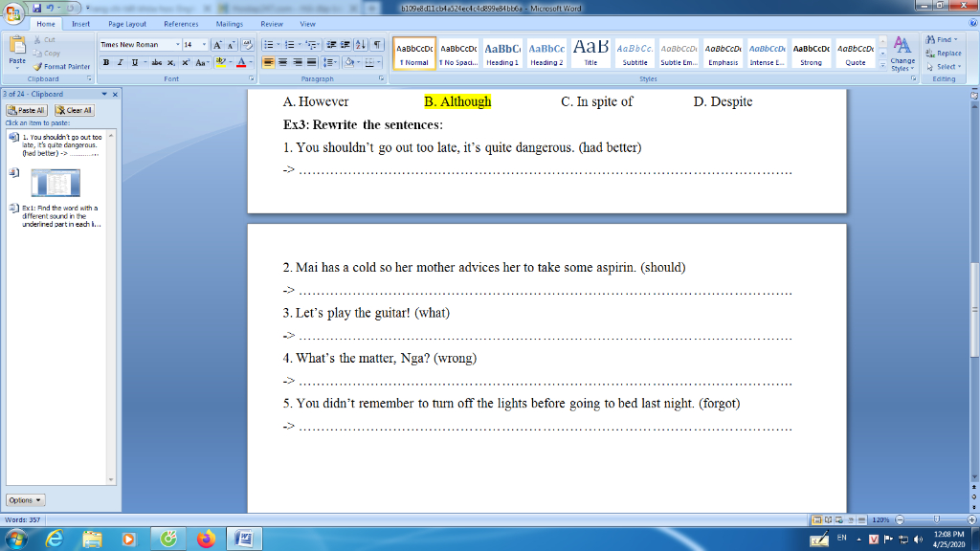Open the References ribbon tab
This screenshot has height=551, width=980.
(x=181, y=24)
